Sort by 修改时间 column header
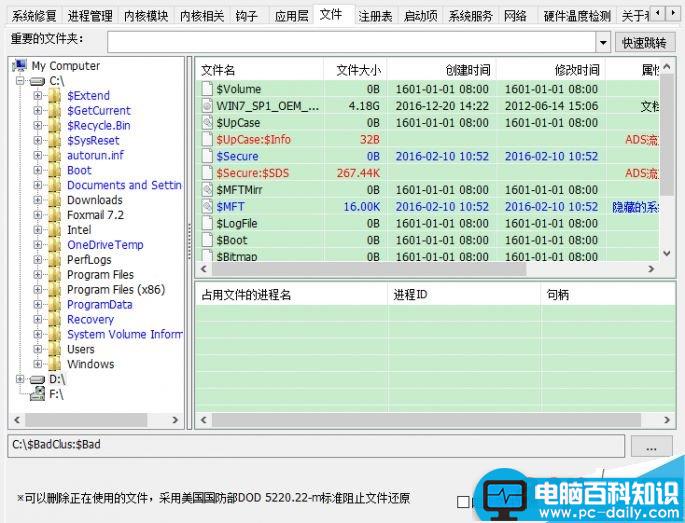685x523 pixels. pos(551,70)
